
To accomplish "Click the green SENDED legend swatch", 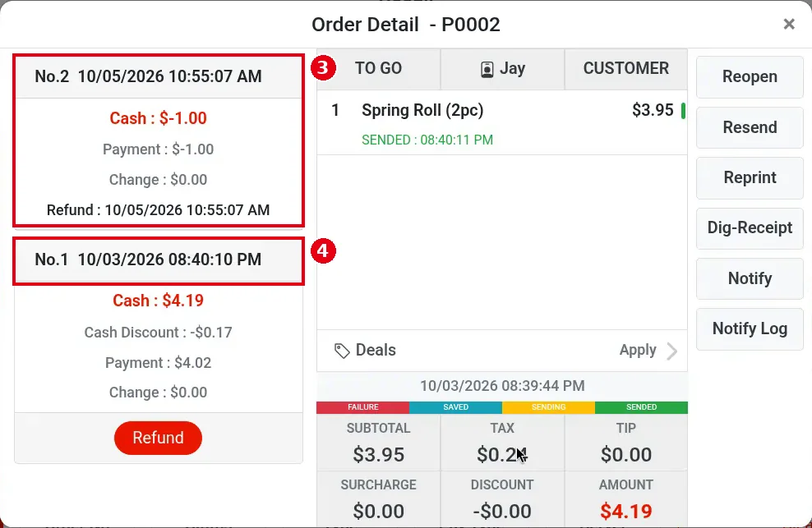I will click(641, 407).
